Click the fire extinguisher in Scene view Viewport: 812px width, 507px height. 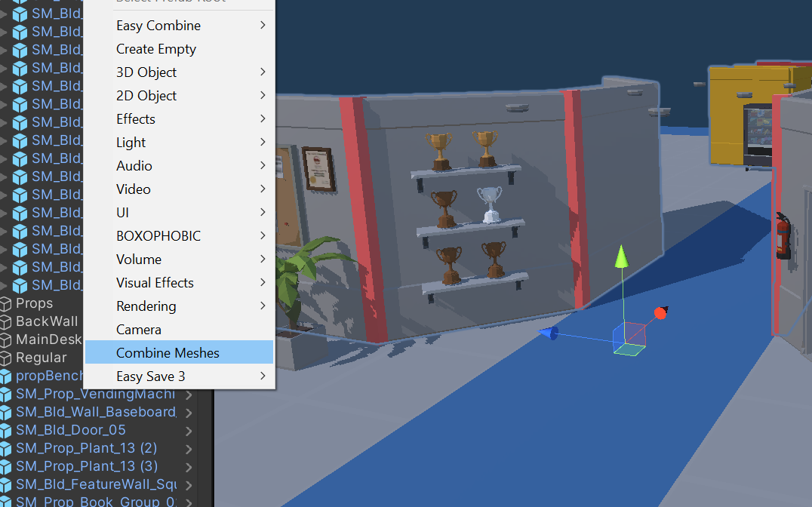783,236
